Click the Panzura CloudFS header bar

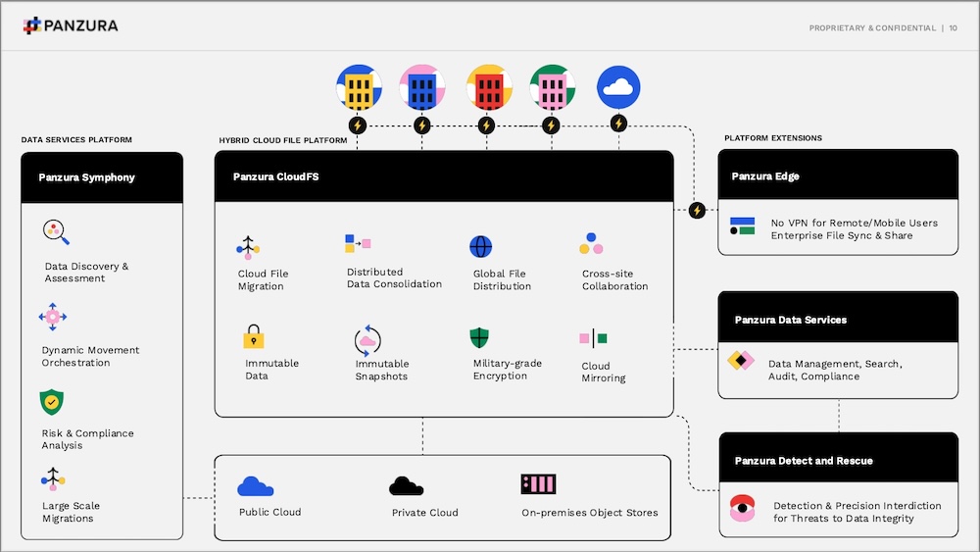[x=444, y=176]
